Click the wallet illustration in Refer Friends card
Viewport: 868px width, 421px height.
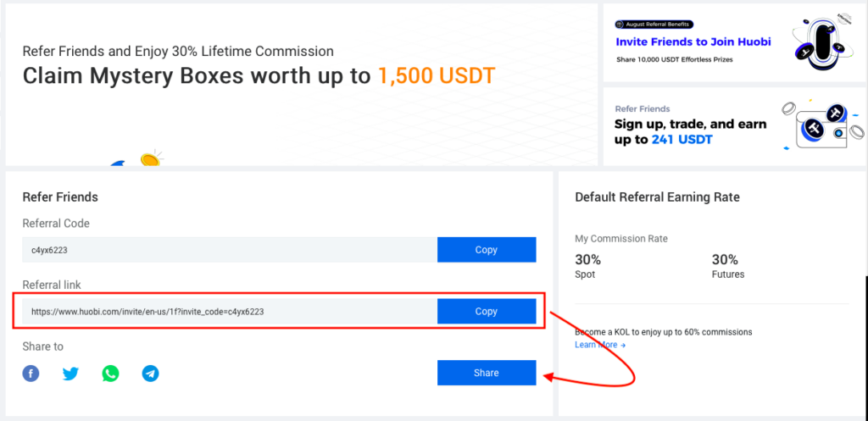[822, 126]
